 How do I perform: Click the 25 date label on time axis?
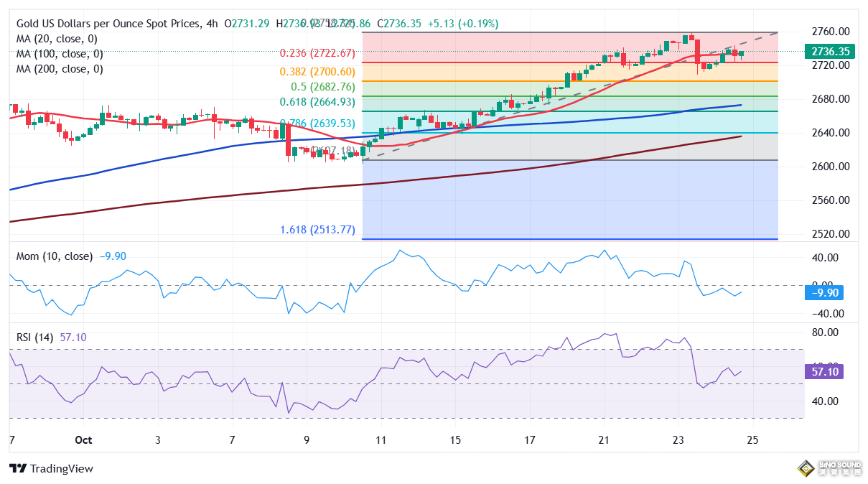[752, 440]
